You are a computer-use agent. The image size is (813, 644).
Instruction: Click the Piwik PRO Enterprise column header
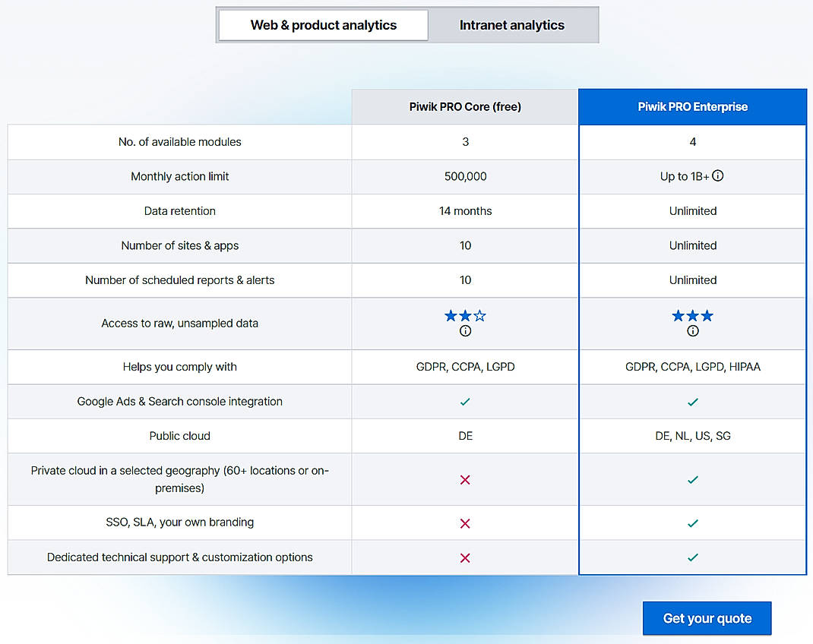click(692, 106)
